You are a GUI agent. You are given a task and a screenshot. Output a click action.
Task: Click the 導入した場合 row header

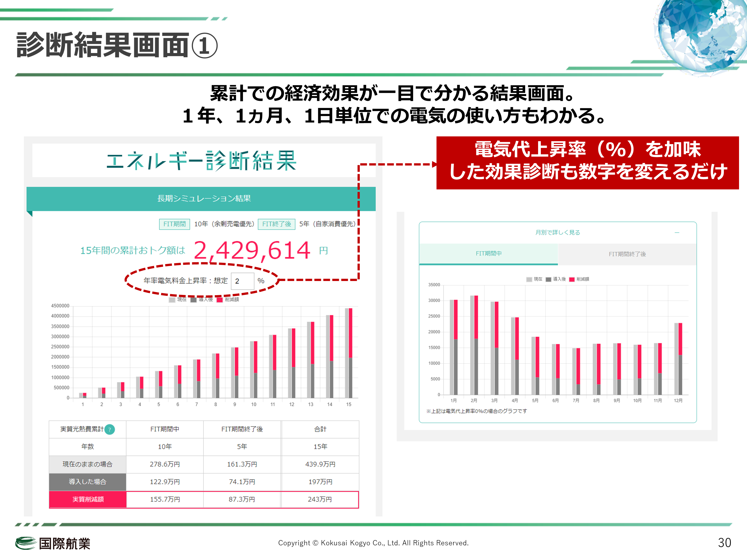pos(88,482)
